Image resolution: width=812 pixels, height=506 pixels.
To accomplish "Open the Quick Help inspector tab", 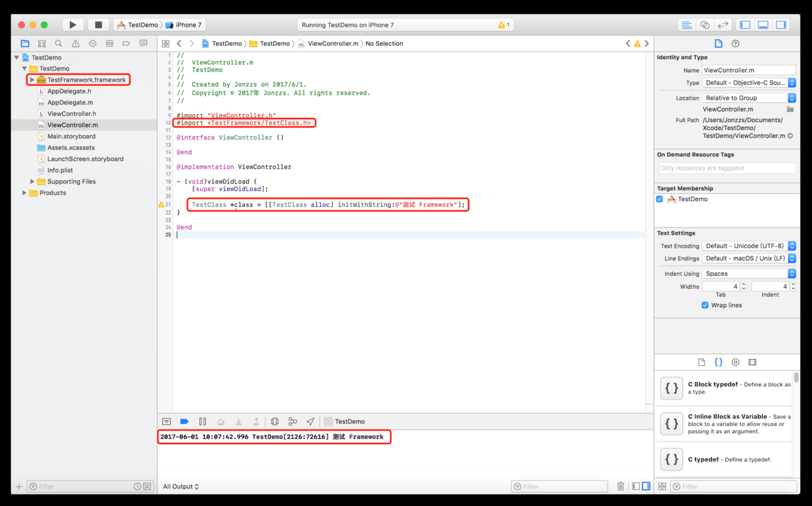I will click(735, 44).
